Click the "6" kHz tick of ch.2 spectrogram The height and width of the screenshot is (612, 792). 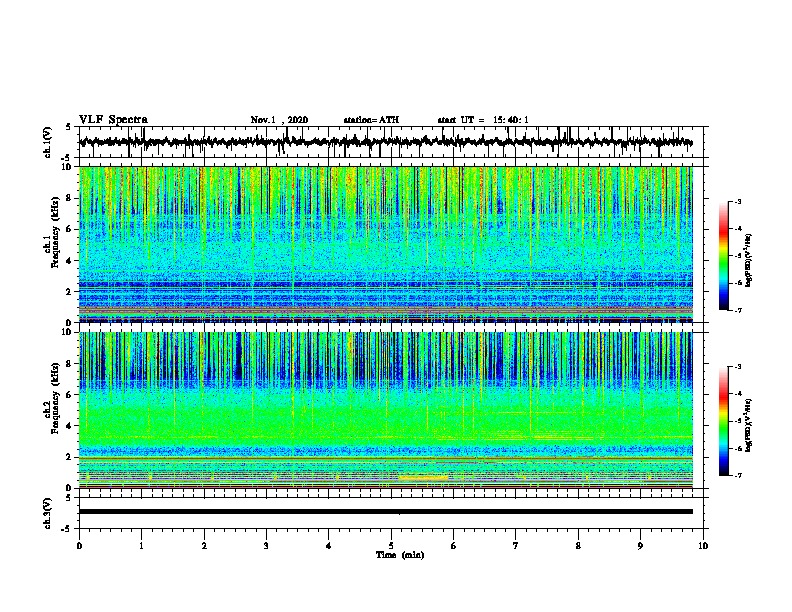[70, 395]
